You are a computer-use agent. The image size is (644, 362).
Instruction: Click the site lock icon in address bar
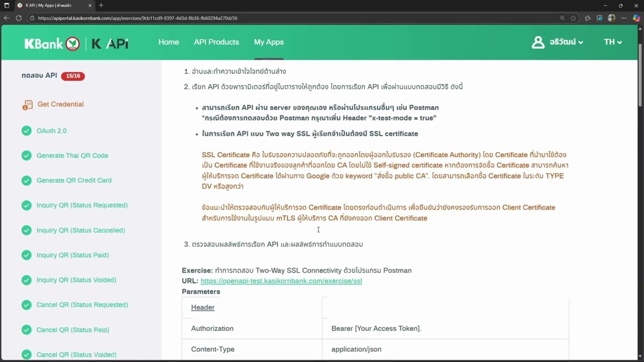coord(32,18)
